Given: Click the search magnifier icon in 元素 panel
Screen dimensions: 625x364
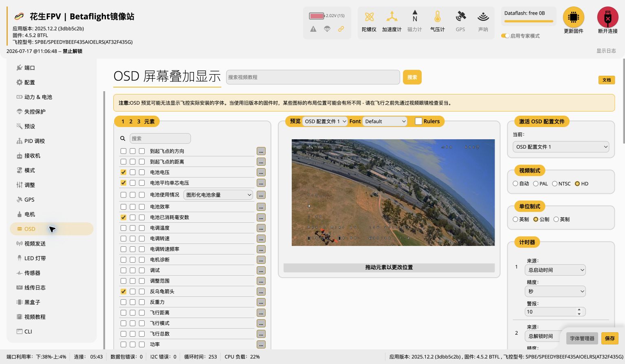Looking at the screenshot, I should 123,138.
